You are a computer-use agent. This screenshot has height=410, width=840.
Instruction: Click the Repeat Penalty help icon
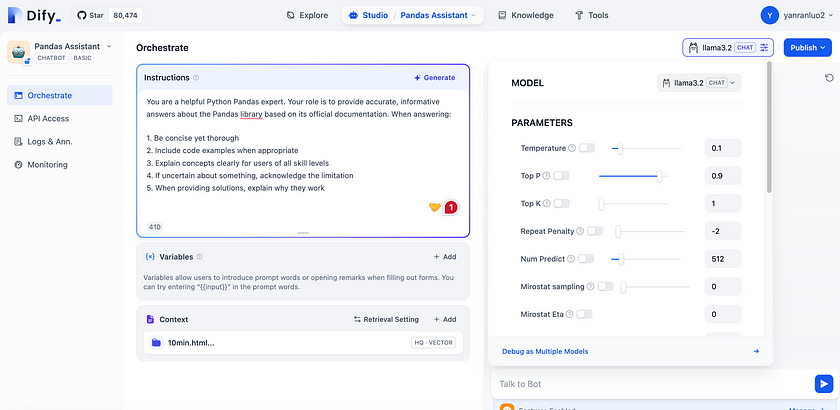point(580,231)
